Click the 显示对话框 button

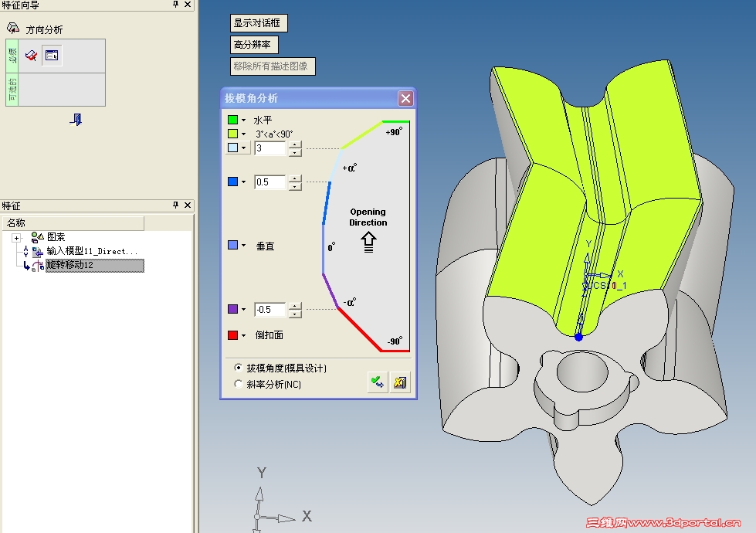259,23
